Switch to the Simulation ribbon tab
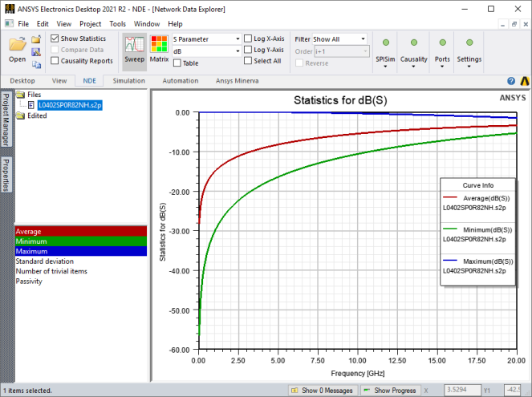The height and width of the screenshot is (397, 532). [128, 81]
